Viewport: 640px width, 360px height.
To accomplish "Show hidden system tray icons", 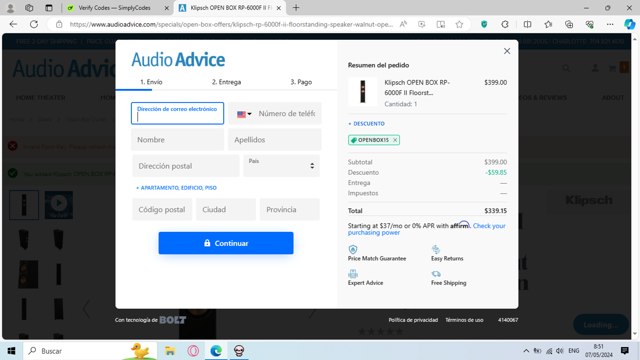I will click(x=526, y=351).
